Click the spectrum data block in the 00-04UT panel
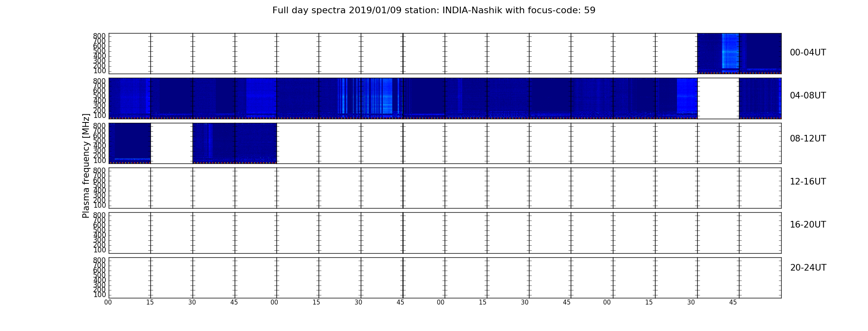Image resolution: width=868 pixels, height=331 pixels. (x=739, y=53)
